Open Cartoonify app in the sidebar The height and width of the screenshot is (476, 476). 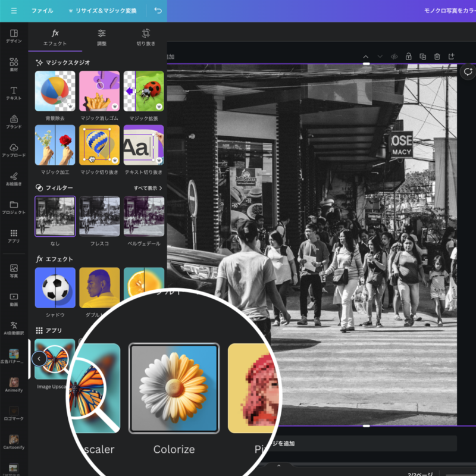click(14, 441)
